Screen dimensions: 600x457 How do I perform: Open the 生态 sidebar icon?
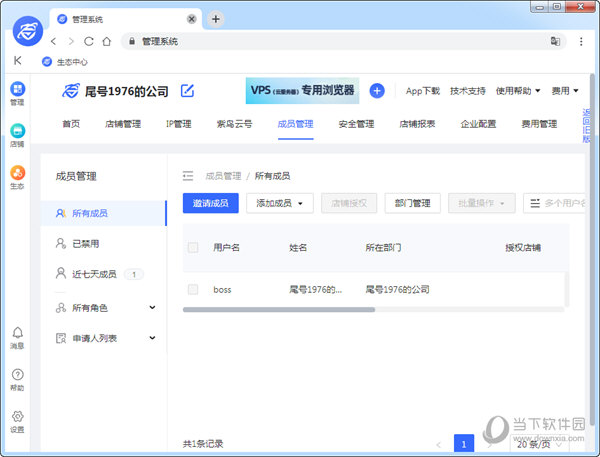17,175
